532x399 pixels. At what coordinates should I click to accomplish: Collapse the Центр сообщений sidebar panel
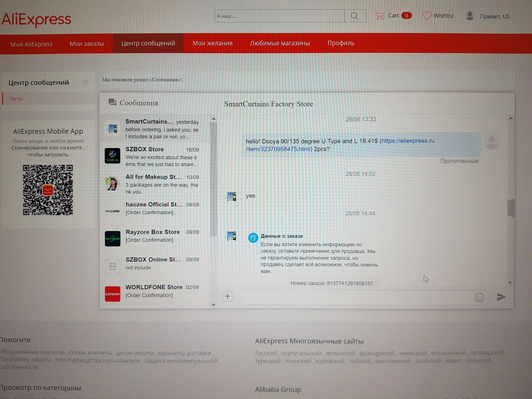point(85,82)
